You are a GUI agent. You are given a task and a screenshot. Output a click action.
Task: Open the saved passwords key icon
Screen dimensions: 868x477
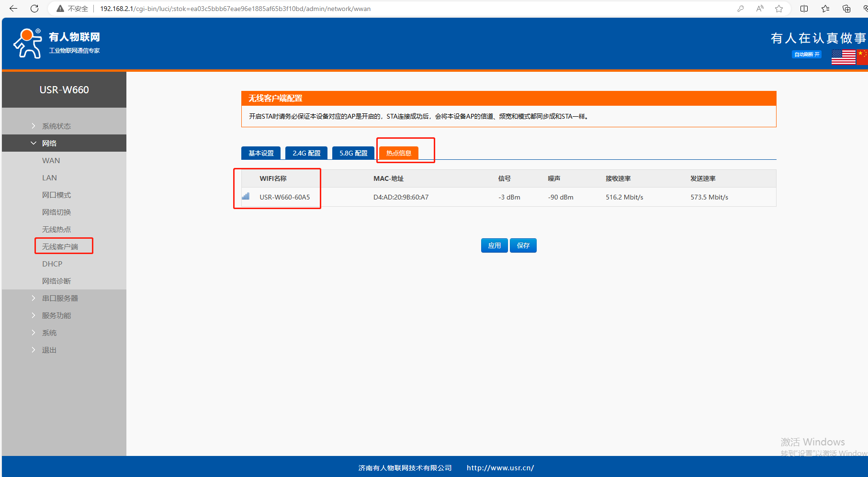click(741, 9)
